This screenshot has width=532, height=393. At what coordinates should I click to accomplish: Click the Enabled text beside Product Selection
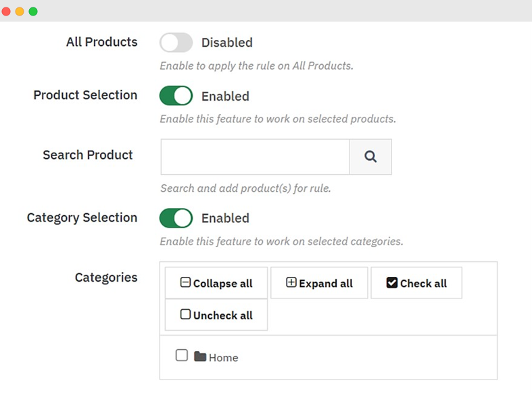[225, 96]
